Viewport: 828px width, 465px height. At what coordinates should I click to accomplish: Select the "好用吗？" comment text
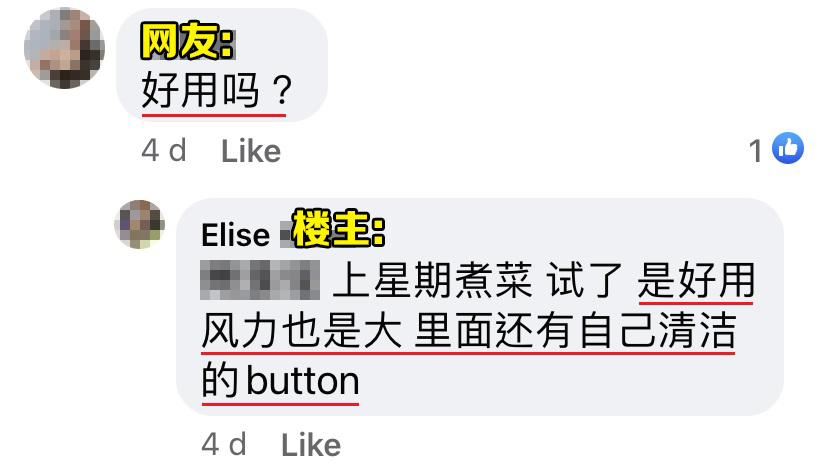pyautogui.click(x=217, y=90)
